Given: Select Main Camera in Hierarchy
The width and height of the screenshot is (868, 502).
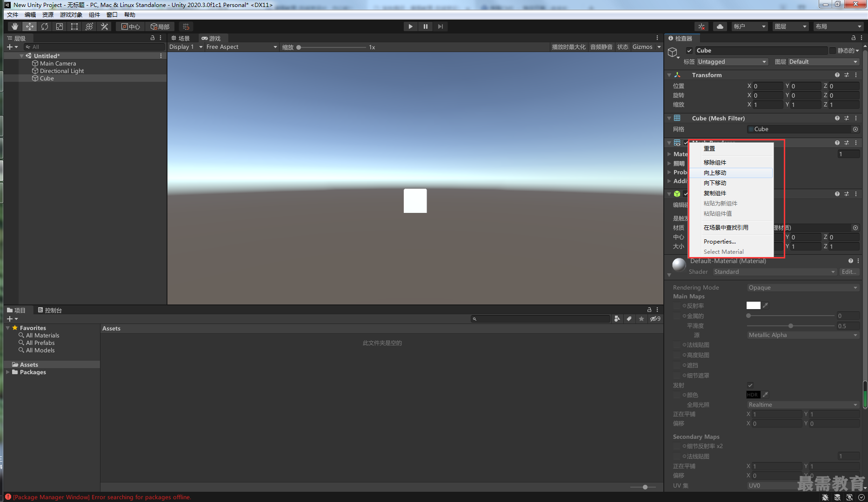Looking at the screenshot, I should [x=58, y=64].
